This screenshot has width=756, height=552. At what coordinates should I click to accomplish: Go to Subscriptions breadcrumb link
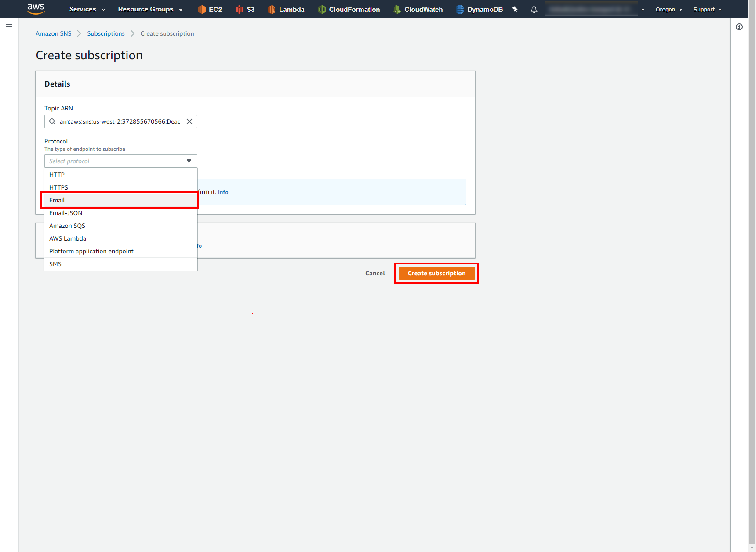(106, 33)
